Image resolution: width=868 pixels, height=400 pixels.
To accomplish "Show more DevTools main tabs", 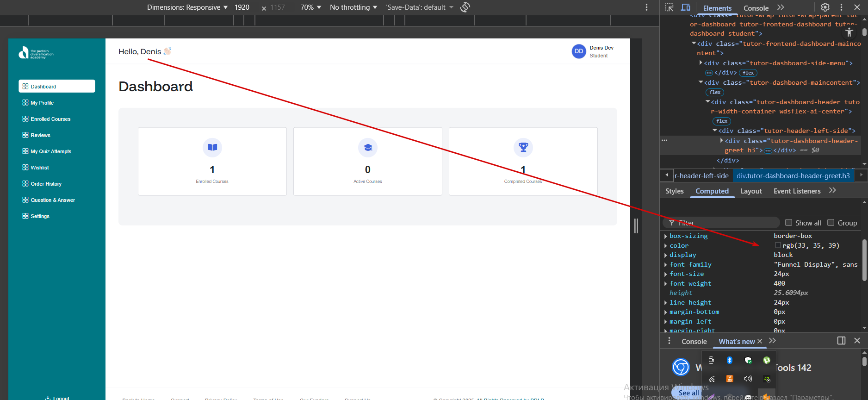I will [x=781, y=7].
